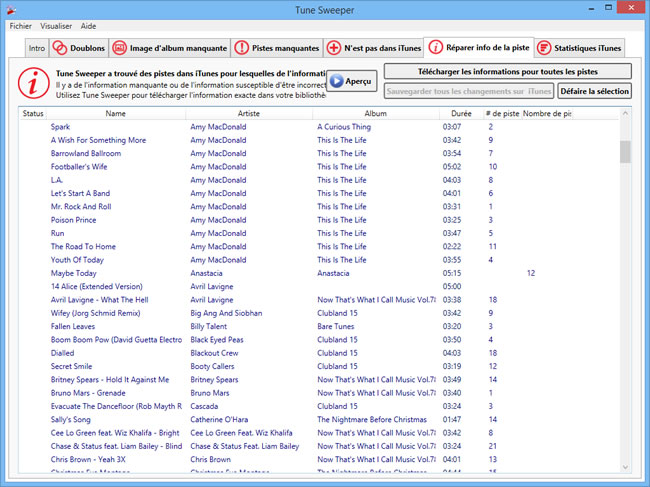
Task: Sort by the # de piste column header
Action: click(x=502, y=114)
